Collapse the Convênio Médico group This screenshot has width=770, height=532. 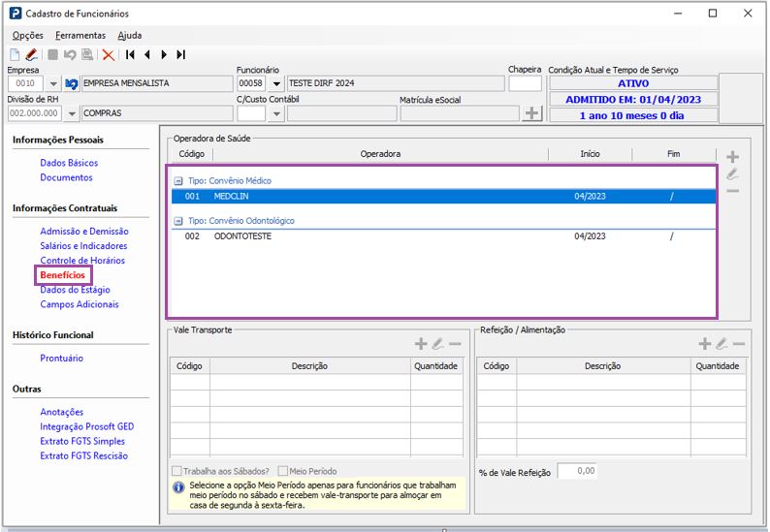pos(177,181)
